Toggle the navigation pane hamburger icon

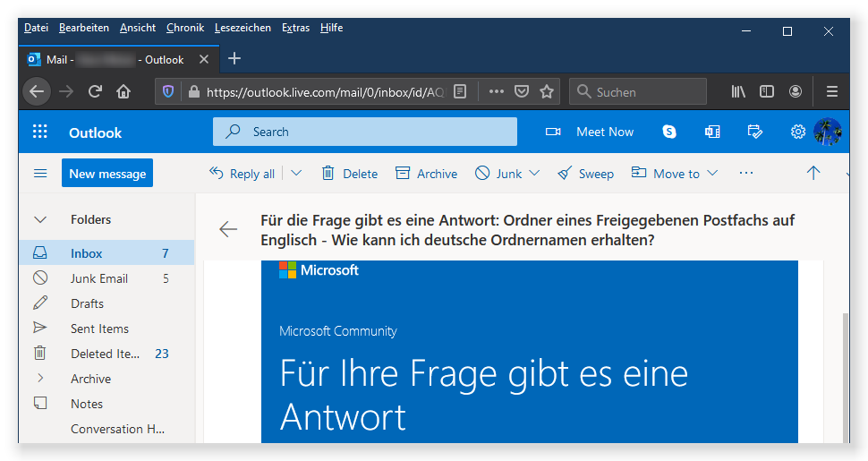click(x=40, y=174)
